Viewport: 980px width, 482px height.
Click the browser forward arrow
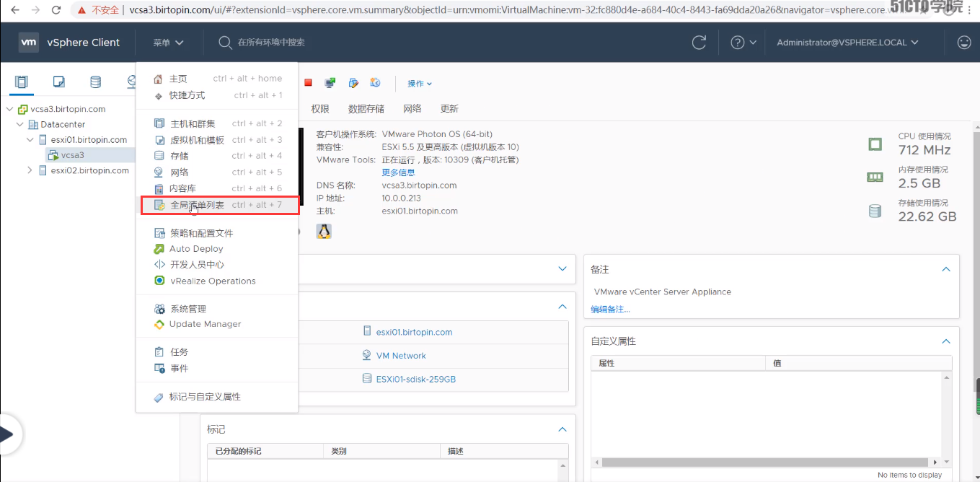point(37,11)
